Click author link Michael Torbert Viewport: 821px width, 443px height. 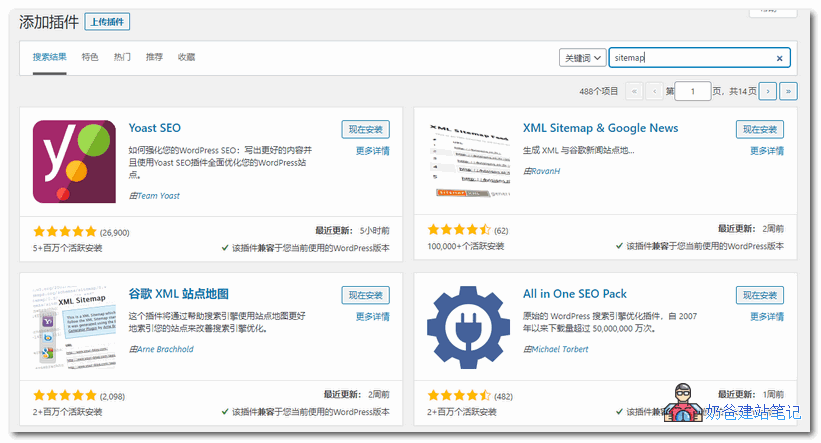coord(560,349)
